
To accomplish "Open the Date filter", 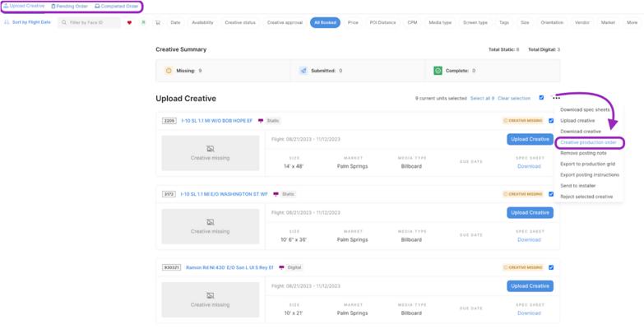I will coord(175,22).
